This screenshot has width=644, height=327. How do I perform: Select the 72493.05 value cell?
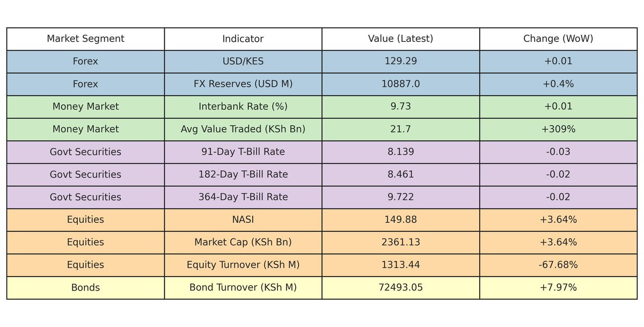click(x=400, y=287)
